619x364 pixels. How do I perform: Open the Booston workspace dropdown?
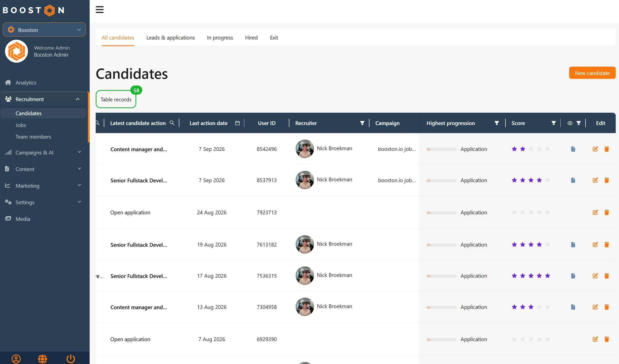click(44, 30)
